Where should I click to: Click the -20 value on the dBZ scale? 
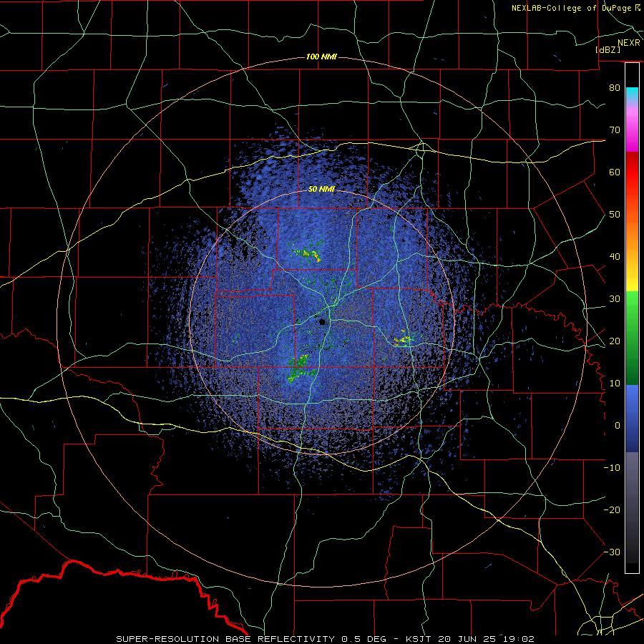[612, 509]
